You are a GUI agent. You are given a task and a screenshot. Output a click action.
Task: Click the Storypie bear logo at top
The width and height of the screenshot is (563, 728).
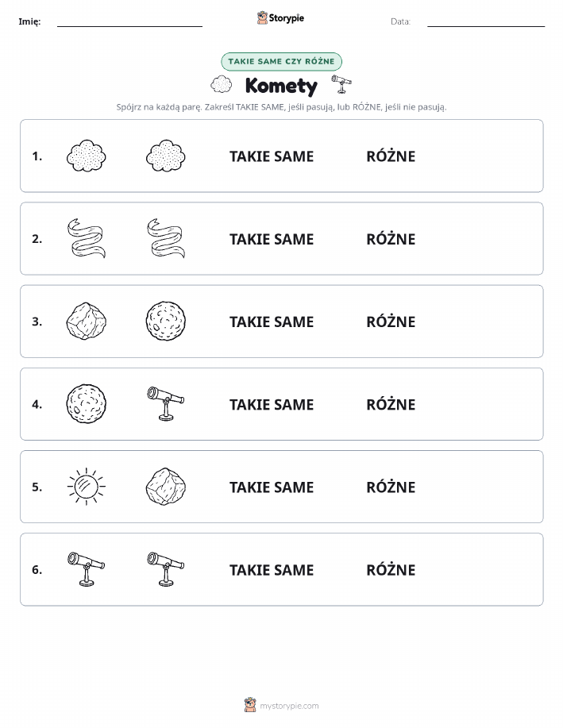tap(280, 18)
